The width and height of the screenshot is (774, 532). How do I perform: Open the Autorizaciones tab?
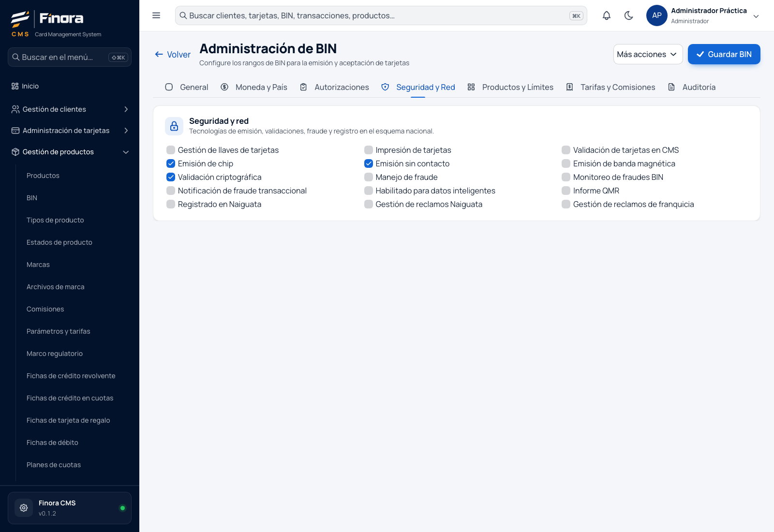[x=334, y=87]
